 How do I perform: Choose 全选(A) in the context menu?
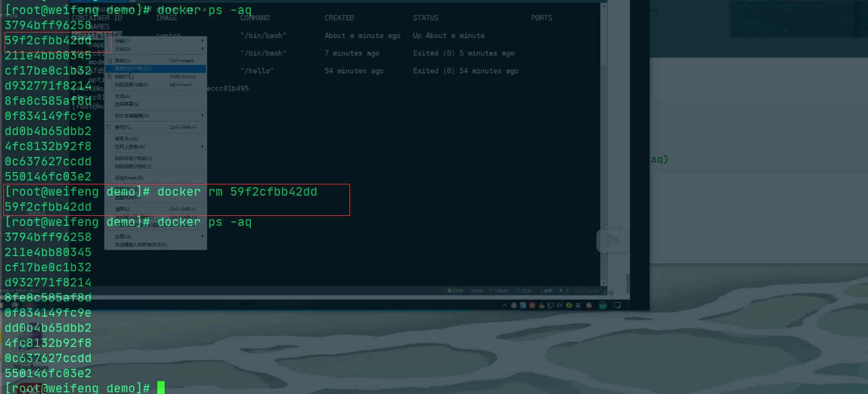tap(155, 96)
